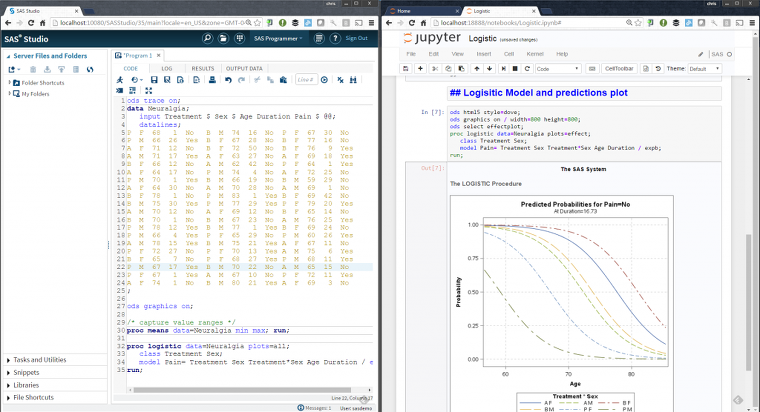Save the program in SAS Studio
Screen dimensions: 760x412
pos(156,80)
